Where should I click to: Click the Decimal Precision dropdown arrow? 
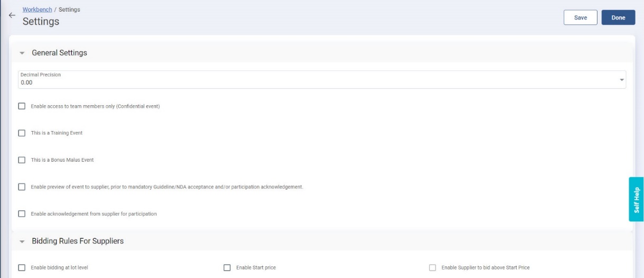tap(621, 80)
